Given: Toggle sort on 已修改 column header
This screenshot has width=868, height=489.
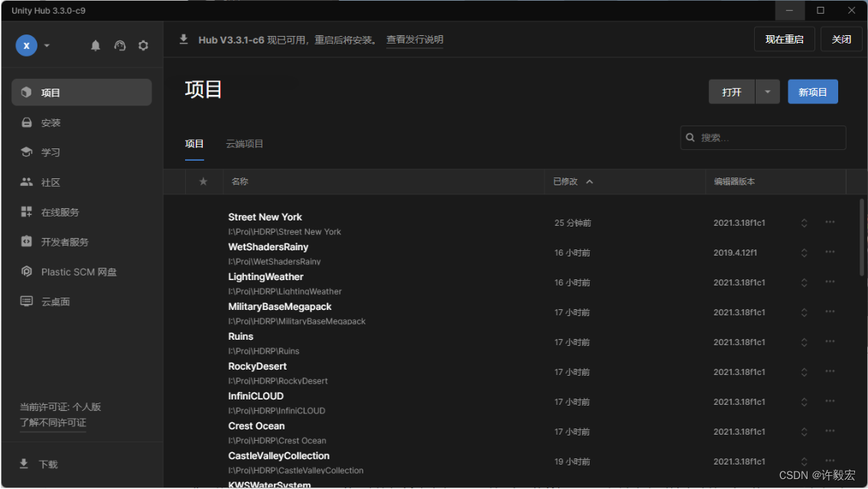Looking at the screenshot, I should [x=573, y=181].
